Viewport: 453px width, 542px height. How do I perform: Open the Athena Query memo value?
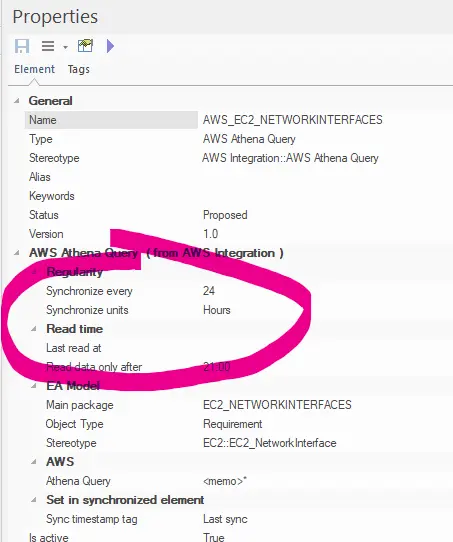[x=225, y=481]
